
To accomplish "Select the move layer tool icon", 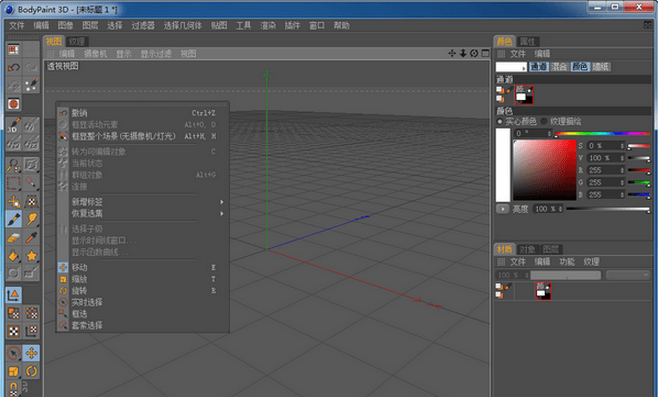I will click(x=13, y=201).
